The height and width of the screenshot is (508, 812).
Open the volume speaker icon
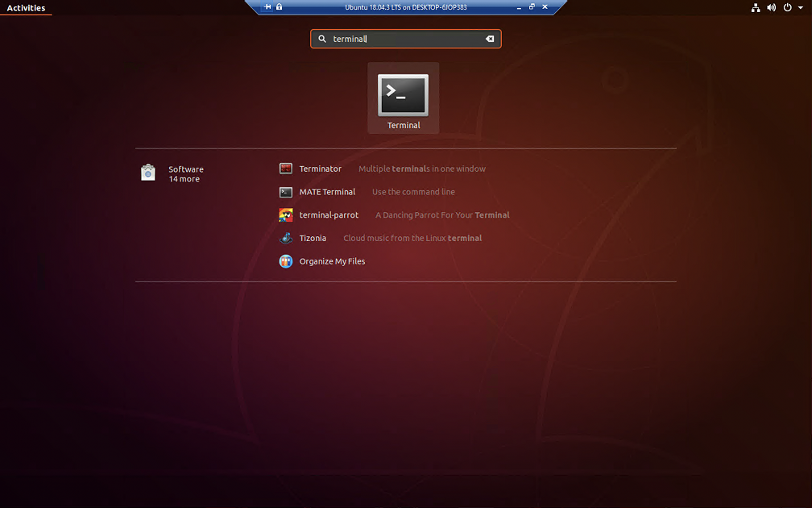(772, 8)
